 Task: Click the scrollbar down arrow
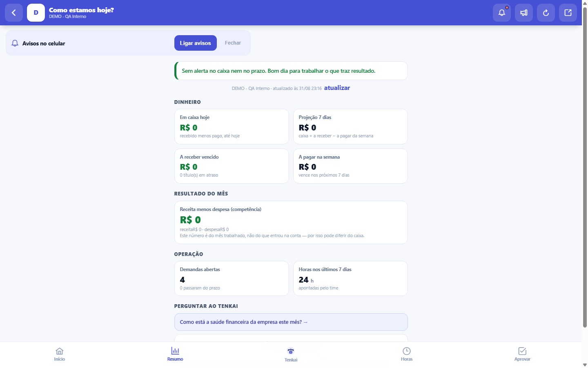585,365
